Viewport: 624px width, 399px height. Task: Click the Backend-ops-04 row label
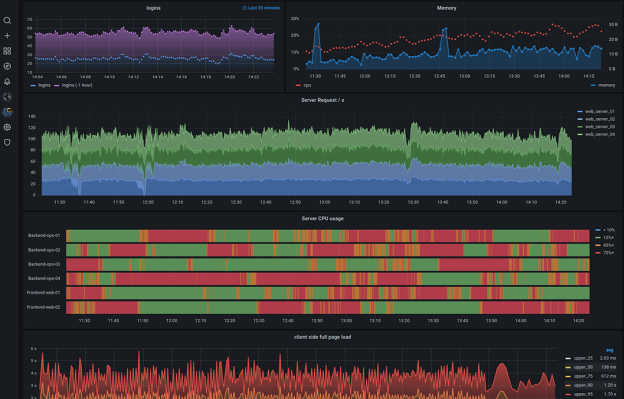click(x=44, y=278)
